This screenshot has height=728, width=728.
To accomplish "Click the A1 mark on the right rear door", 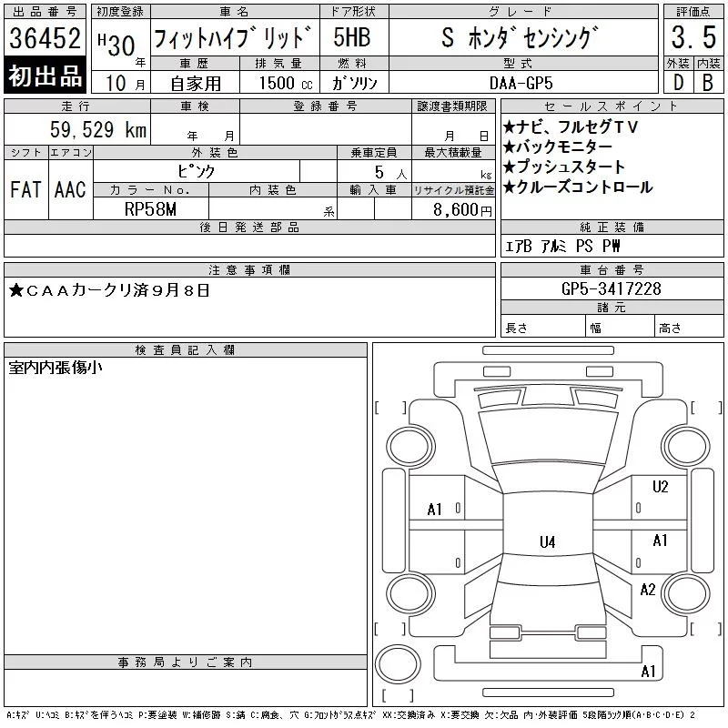I will point(661,541).
